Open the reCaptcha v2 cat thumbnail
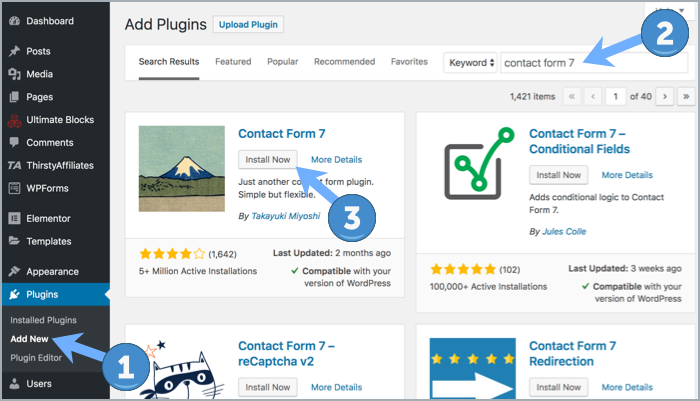This screenshot has width=700, height=401. pyautogui.click(x=182, y=369)
